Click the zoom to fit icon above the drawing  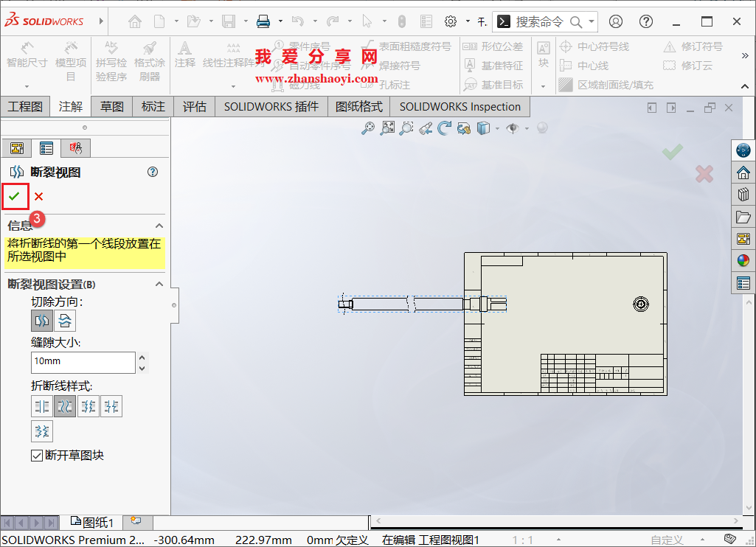pos(387,128)
